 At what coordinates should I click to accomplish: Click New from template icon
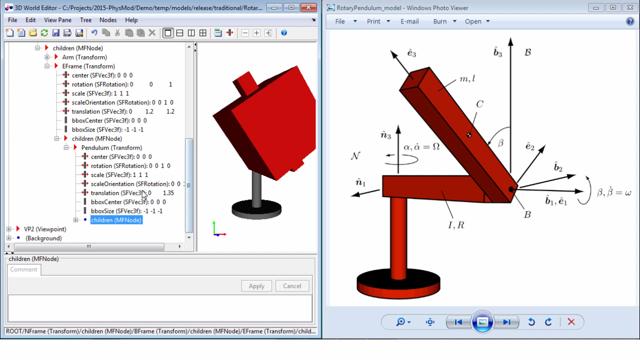tap(21, 33)
